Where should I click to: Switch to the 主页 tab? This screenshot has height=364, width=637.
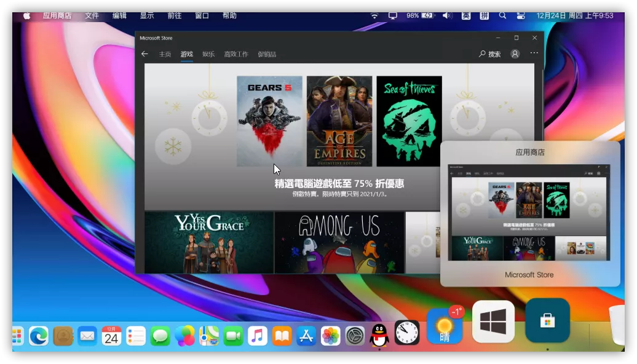click(x=165, y=54)
